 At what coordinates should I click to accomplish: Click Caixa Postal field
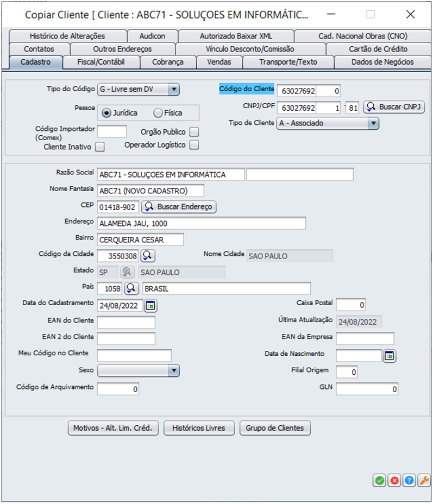point(351,305)
